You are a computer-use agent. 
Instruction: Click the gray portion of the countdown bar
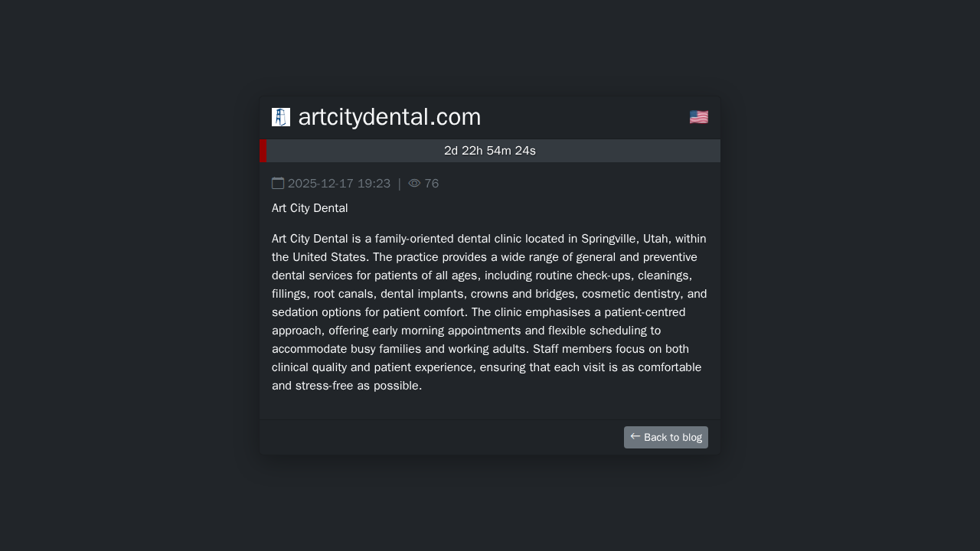click(612, 151)
